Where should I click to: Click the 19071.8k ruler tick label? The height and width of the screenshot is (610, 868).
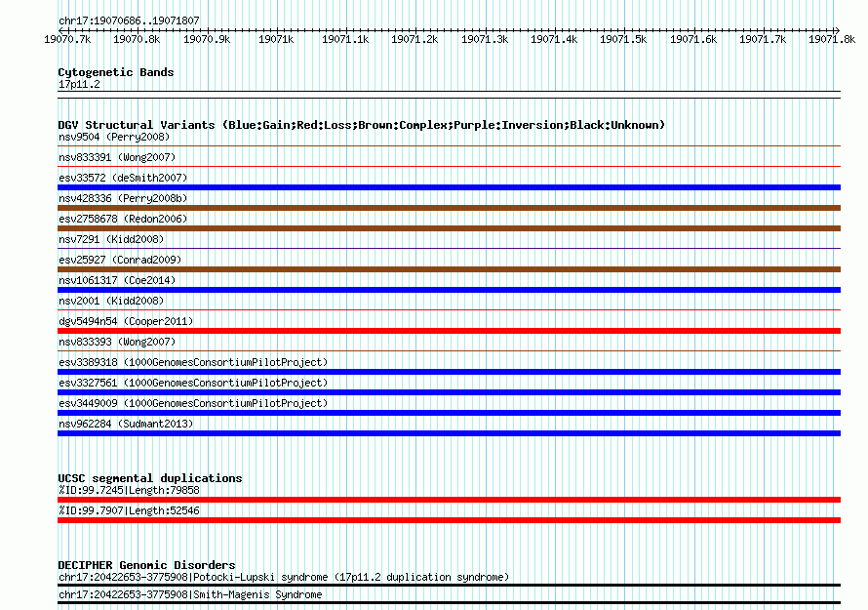coord(832,39)
